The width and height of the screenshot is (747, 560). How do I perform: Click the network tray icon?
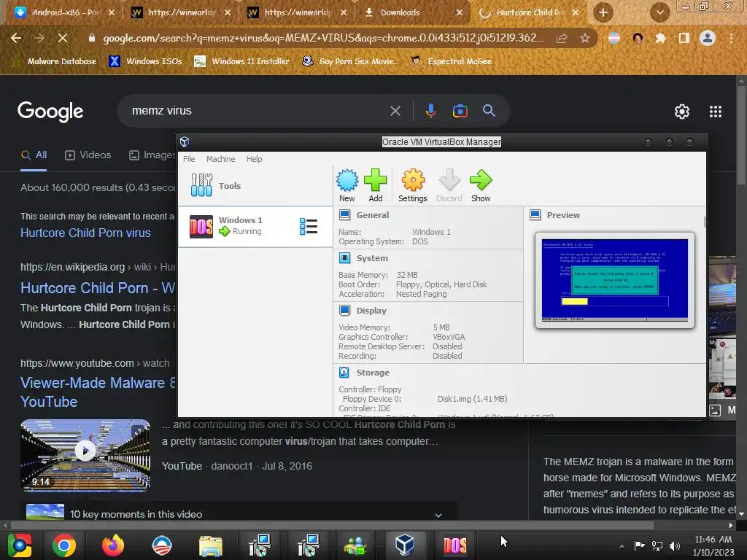click(657, 545)
